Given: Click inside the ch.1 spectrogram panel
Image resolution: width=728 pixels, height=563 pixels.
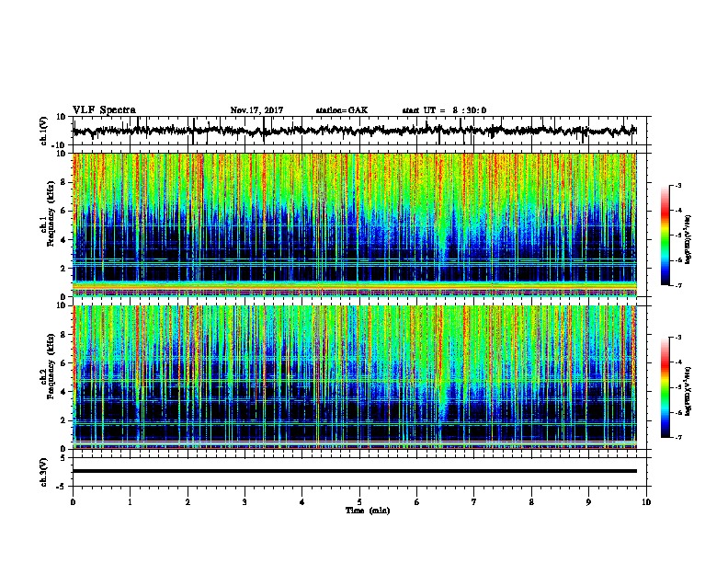Looking at the screenshot, I should click(354, 224).
